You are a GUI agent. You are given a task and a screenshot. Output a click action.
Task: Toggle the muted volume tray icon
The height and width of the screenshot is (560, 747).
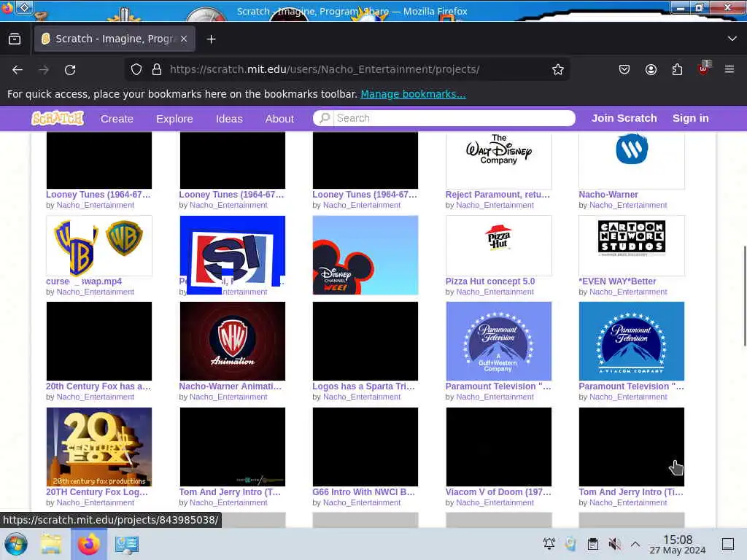[614, 544]
